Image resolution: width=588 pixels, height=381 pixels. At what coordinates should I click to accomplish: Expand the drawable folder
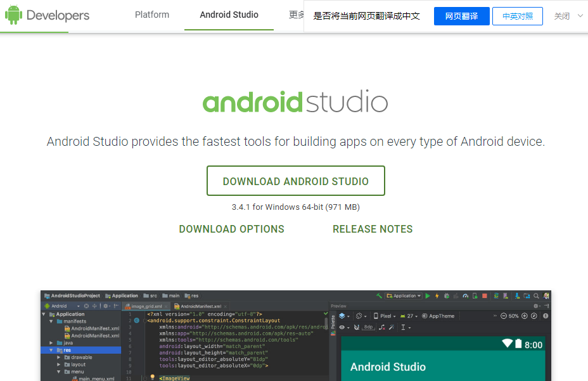tap(58, 358)
